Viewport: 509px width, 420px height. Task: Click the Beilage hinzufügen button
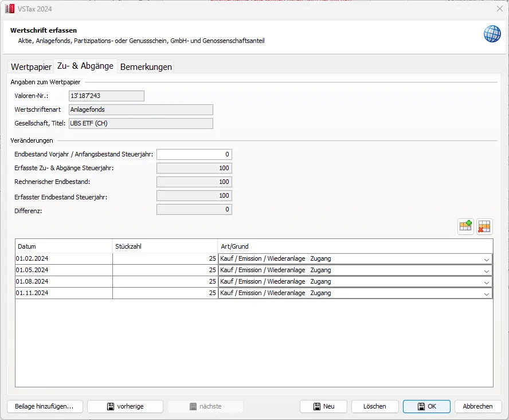coord(45,406)
